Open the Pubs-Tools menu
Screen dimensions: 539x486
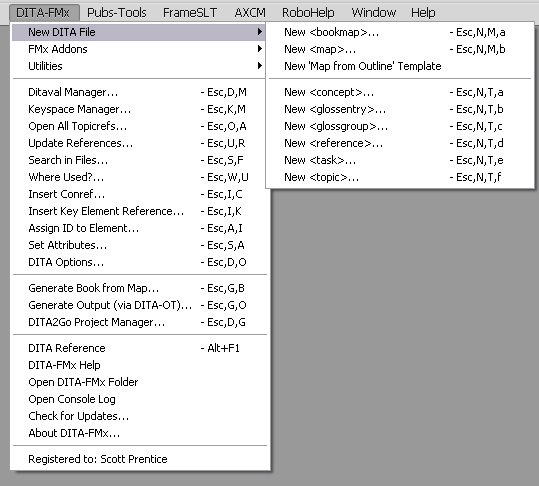(x=117, y=13)
